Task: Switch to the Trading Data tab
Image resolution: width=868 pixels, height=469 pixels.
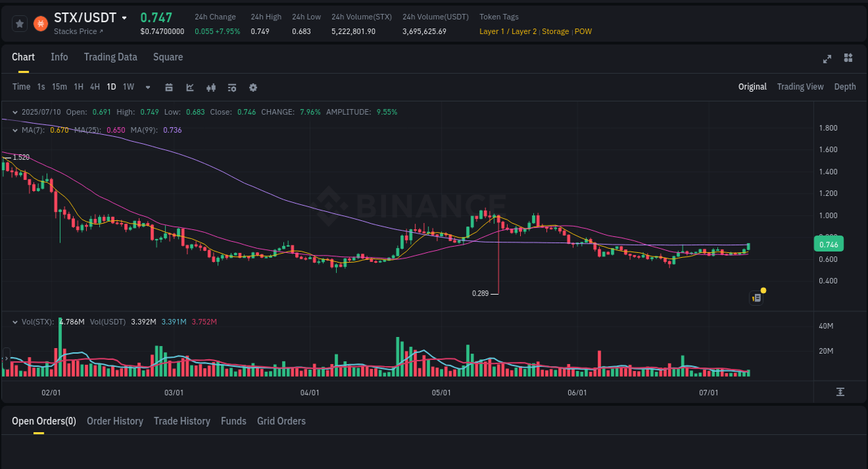Action: click(110, 57)
